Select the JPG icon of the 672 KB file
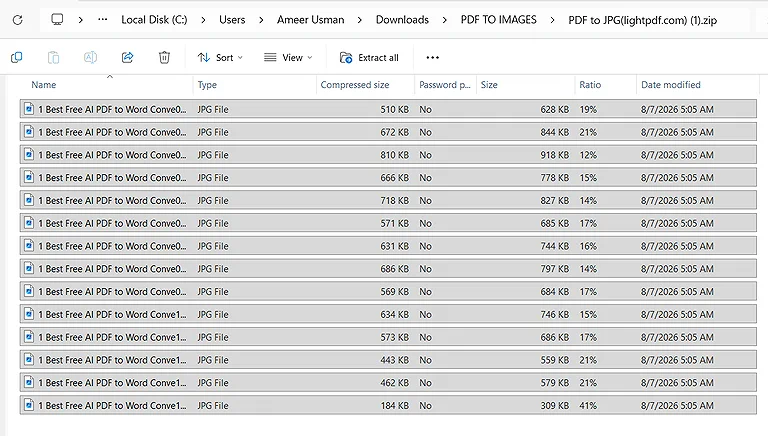768x436 pixels. (29, 131)
